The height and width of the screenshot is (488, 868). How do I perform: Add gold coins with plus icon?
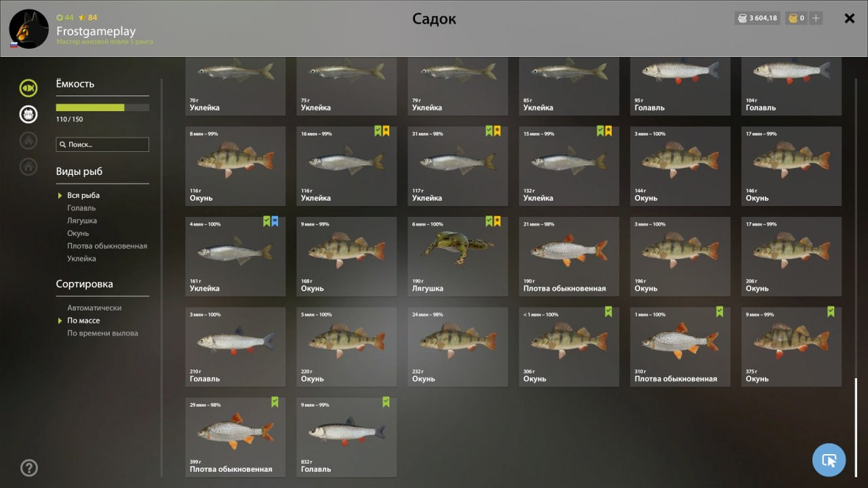[816, 18]
